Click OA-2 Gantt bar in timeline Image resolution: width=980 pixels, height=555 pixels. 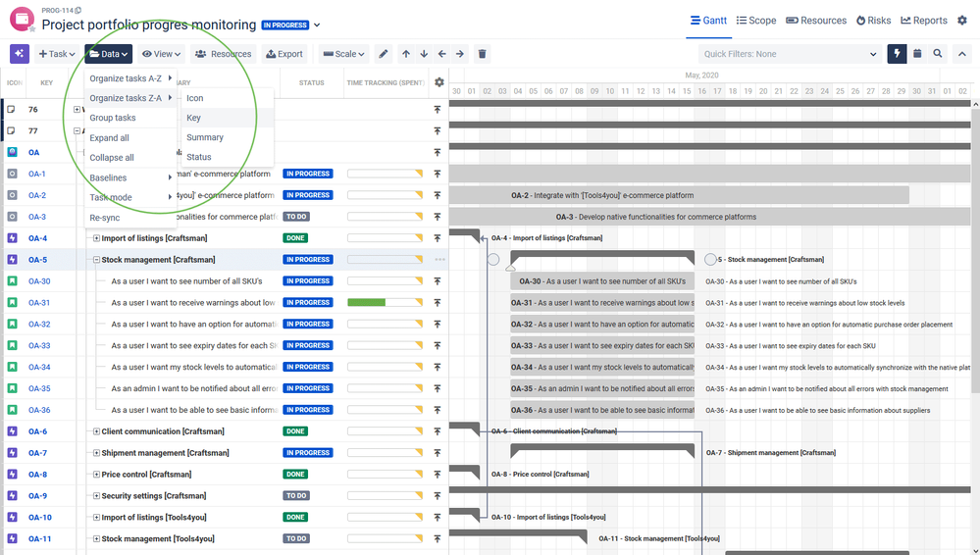coord(679,195)
